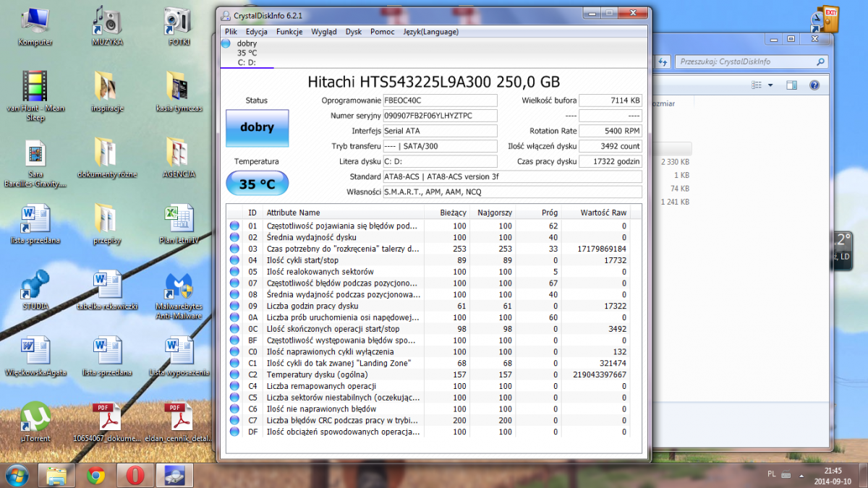Launch Malwarebytes Anti-Malware from desktop
Screen dimensions: 868x488
pos(178,294)
